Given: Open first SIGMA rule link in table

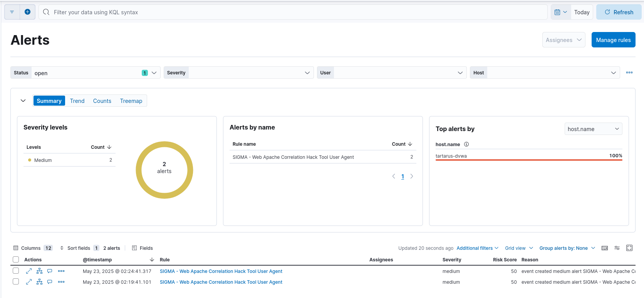Looking at the screenshot, I should pyautogui.click(x=221, y=271).
